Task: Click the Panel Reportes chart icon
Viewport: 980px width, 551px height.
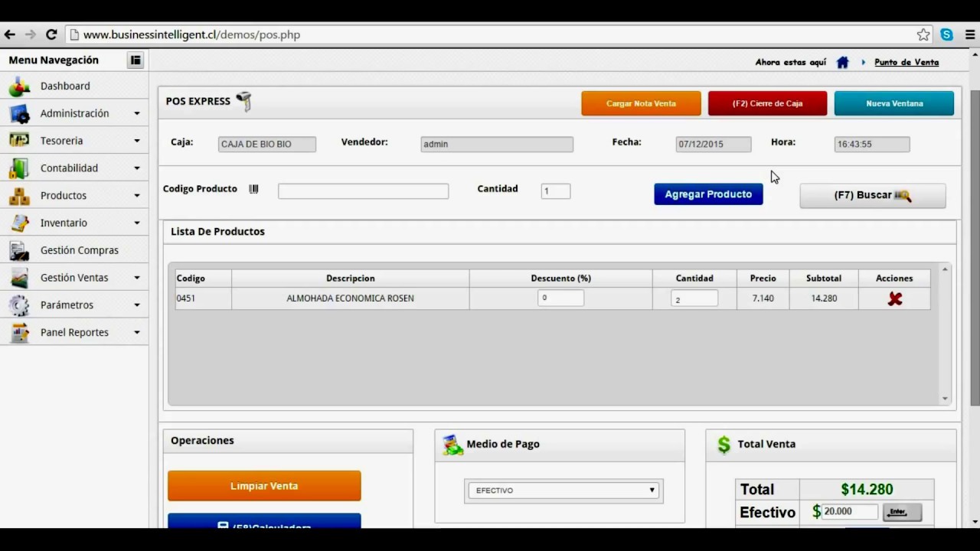Action: [x=19, y=333]
